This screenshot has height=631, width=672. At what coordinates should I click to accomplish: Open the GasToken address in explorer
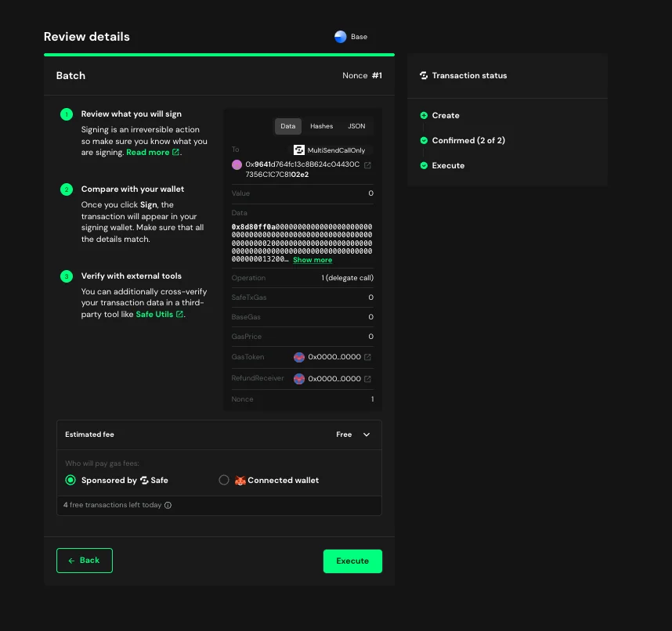[368, 357]
